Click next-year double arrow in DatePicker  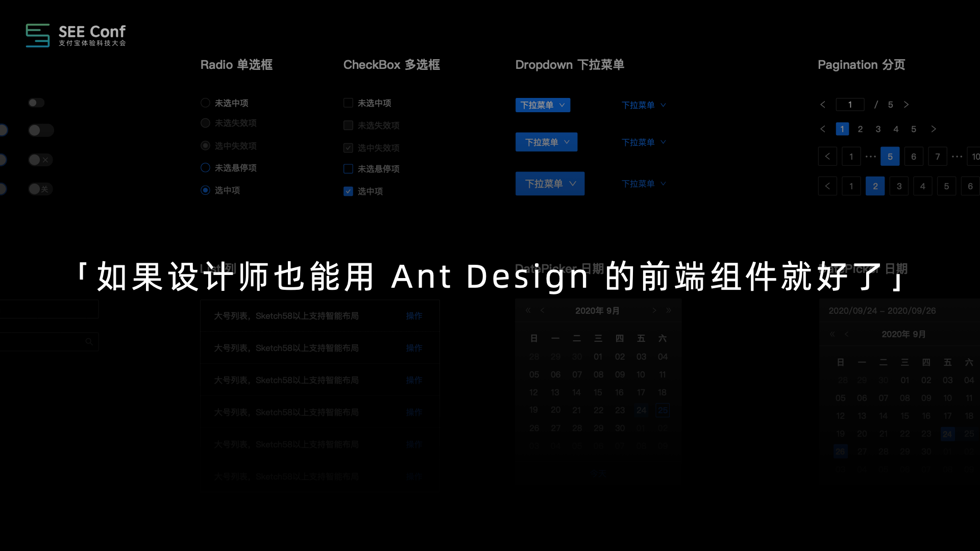[x=668, y=310]
